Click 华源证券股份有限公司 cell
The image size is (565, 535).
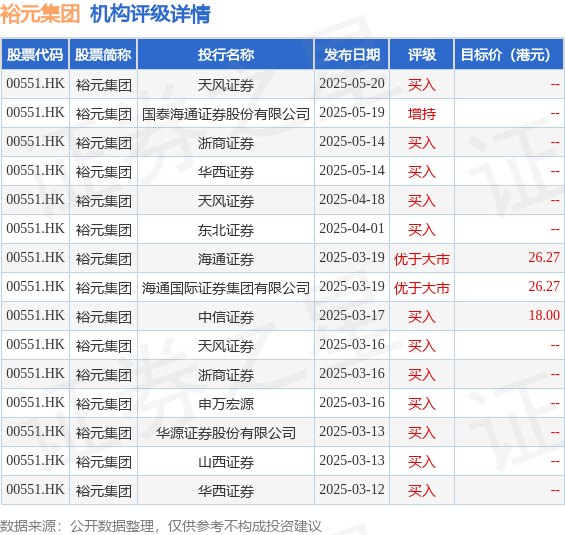(226, 433)
